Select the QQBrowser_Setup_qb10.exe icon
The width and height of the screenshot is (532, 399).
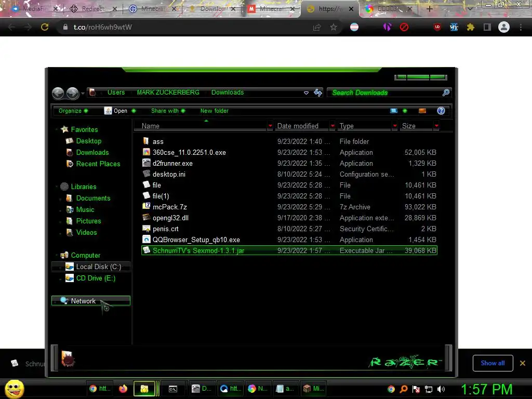(146, 239)
